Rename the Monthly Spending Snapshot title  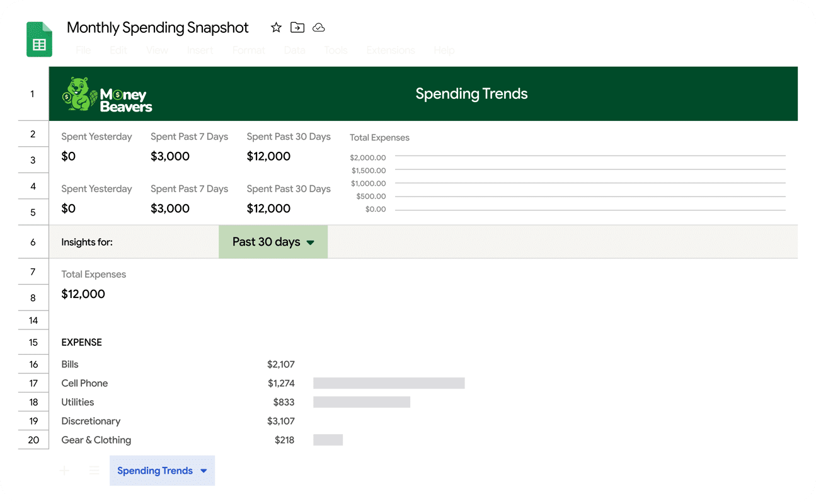click(x=158, y=28)
